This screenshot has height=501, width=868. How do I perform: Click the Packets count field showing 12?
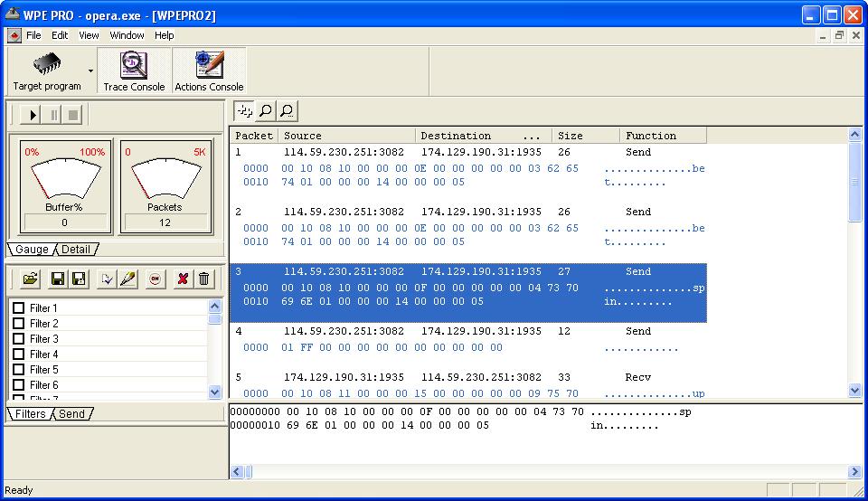(165, 222)
